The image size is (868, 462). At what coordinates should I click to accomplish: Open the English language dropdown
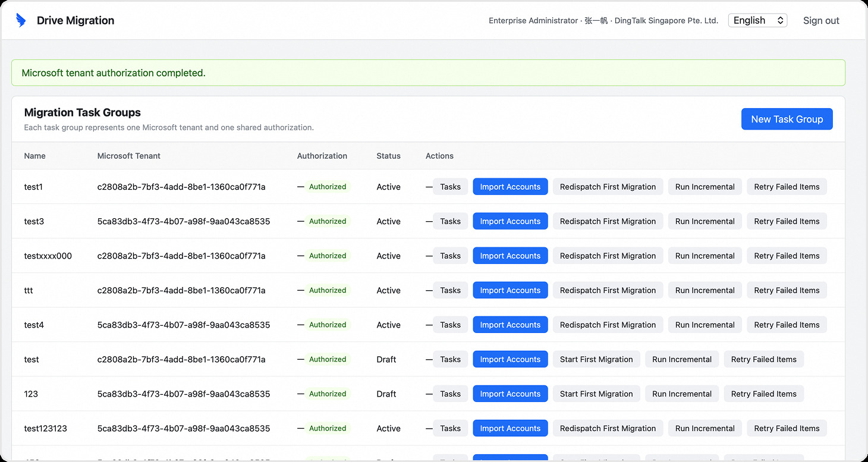757,20
